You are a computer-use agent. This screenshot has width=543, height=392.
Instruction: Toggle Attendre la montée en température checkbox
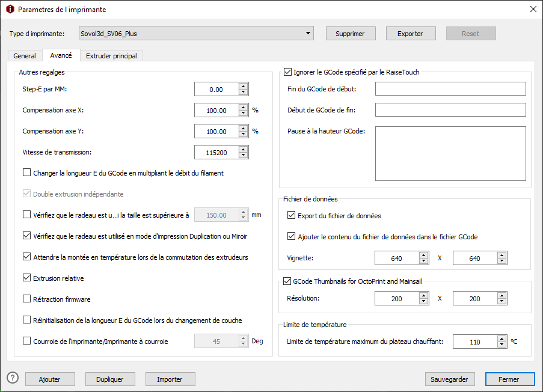coord(26,257)
